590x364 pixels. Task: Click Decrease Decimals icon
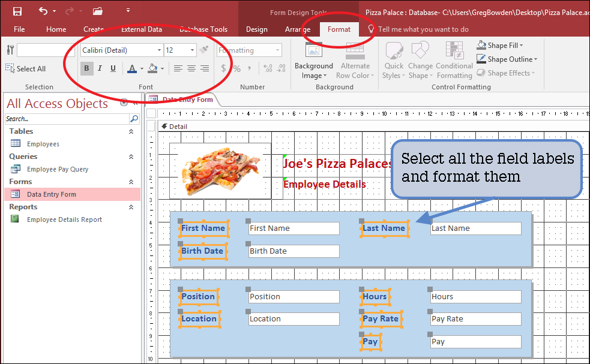(281, 68)
